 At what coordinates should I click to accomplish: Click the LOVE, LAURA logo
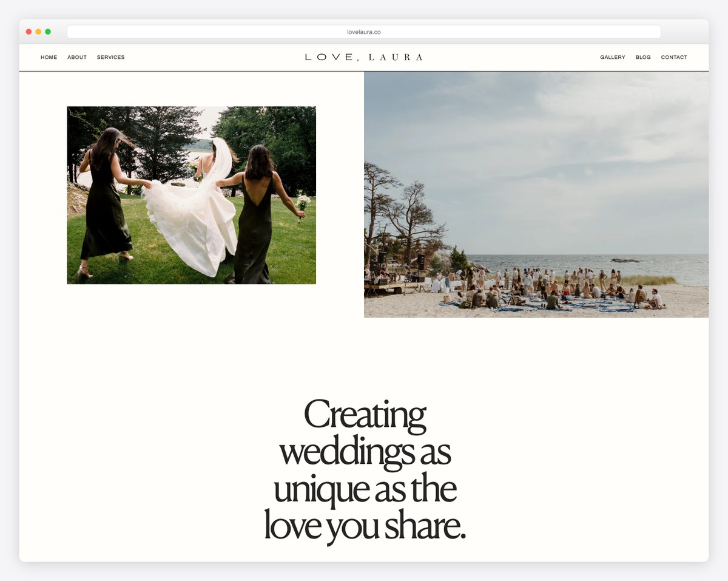coord(364,56)
